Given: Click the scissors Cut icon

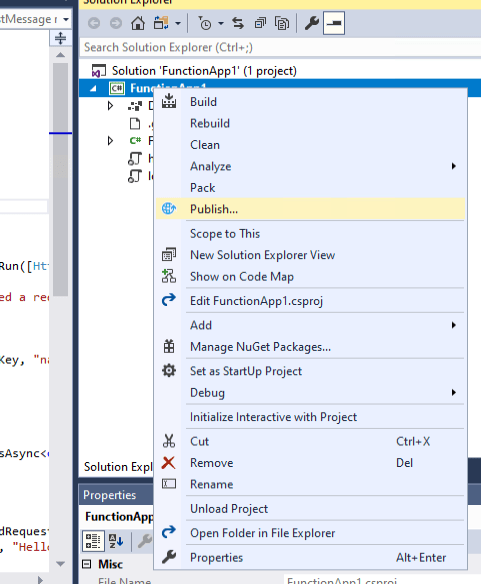Looking at the screenshot, I should tap(169, 441).
